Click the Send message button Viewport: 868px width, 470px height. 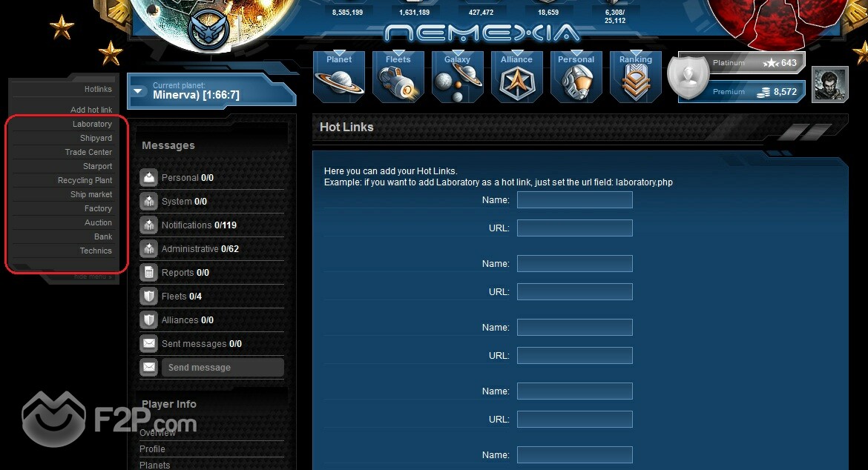[223, 367]
